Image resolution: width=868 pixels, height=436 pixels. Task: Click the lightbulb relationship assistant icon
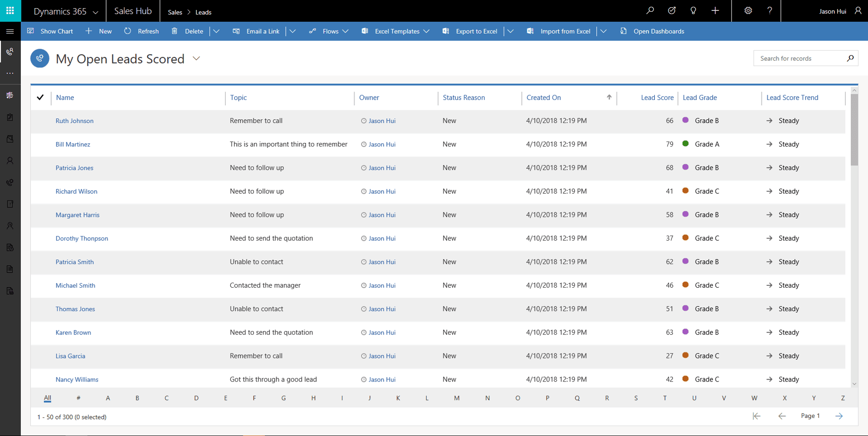pyautogui.click(x=693, y=10)
